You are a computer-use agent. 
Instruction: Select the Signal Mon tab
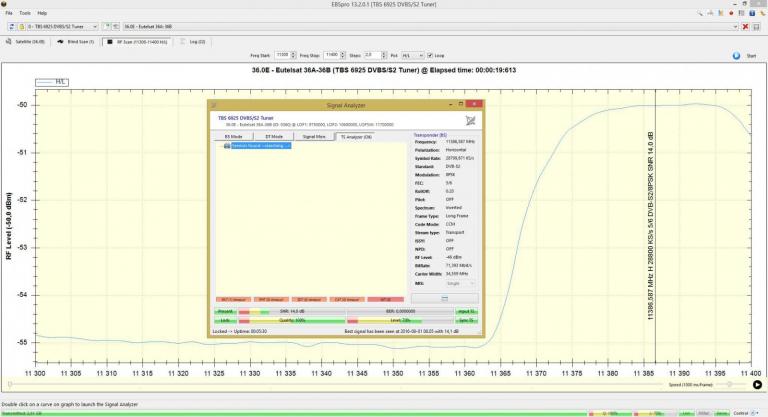(x=313, y=135)
